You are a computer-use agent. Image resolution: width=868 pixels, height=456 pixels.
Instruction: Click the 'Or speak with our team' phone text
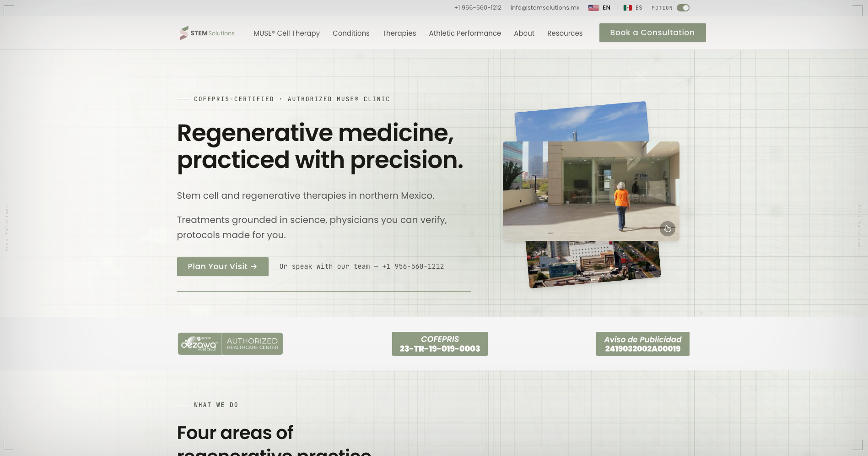tap(361, 266)
